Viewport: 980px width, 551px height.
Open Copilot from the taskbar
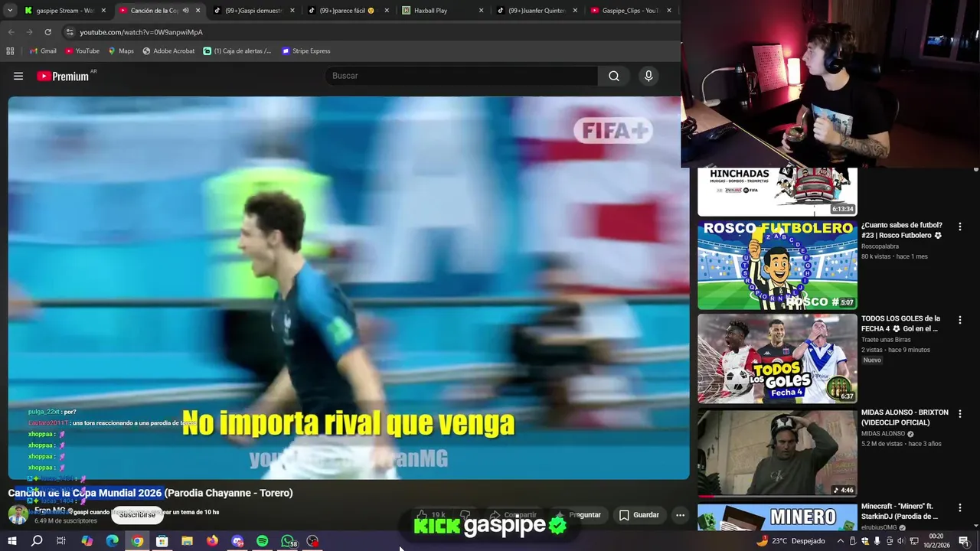click(87, 541)
